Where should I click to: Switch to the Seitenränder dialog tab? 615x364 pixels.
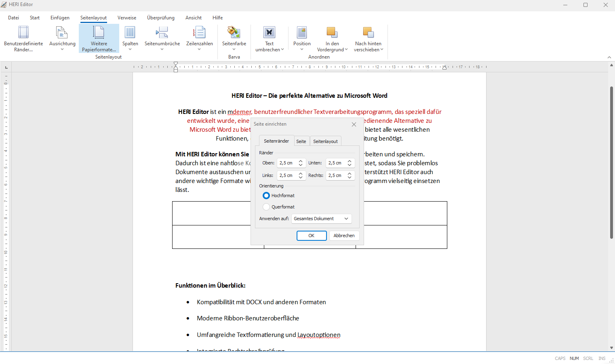point(276,141)
